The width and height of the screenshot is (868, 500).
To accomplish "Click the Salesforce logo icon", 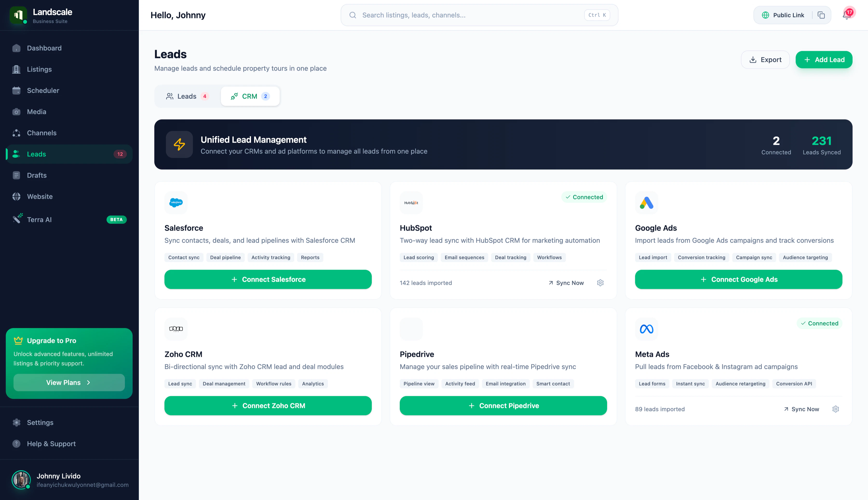I will click(176, 203).
